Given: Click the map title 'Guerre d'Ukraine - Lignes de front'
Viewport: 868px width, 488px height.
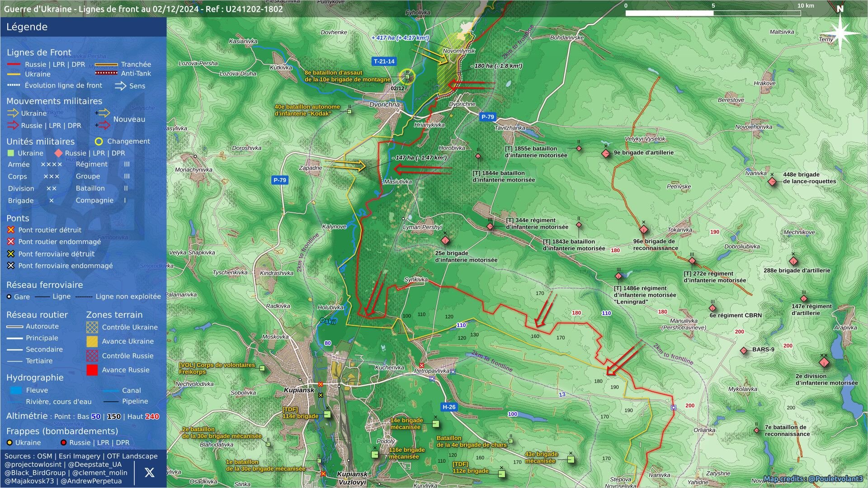Looking at the screenshot, I should coord(104,9).
